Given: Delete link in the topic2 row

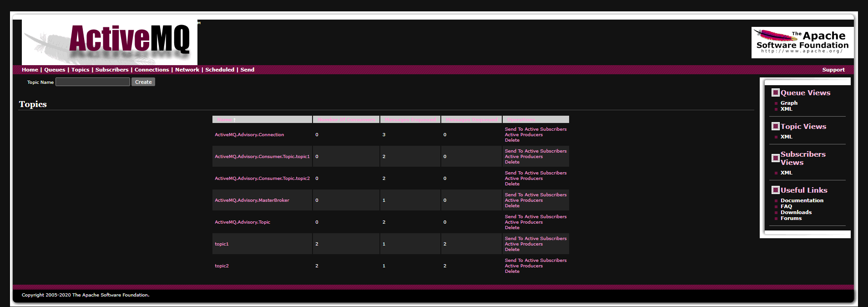Looking at the screenshot, I should pos(512,271).
